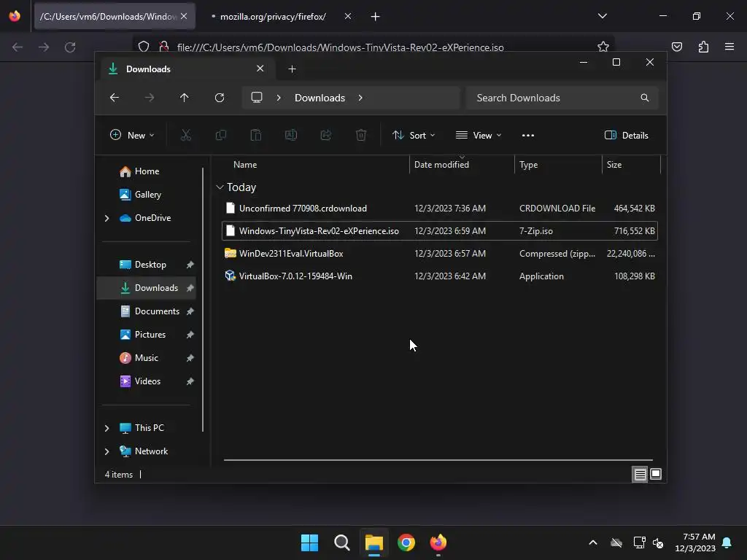Click horizontal scrollbar of file list
The width and height of the screenshot is (747, 560).
[x=438, y=460]
